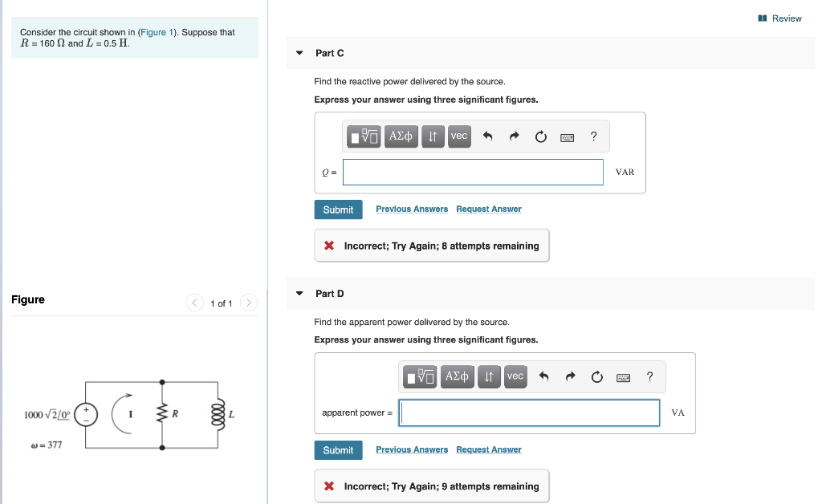
Task: Undo last entry in Part C
Action: [x=487, y=136]
